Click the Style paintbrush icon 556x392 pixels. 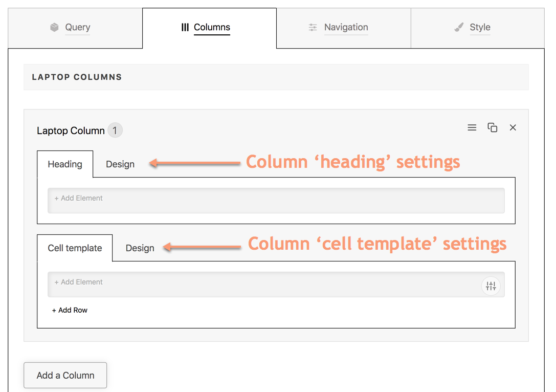459,28
